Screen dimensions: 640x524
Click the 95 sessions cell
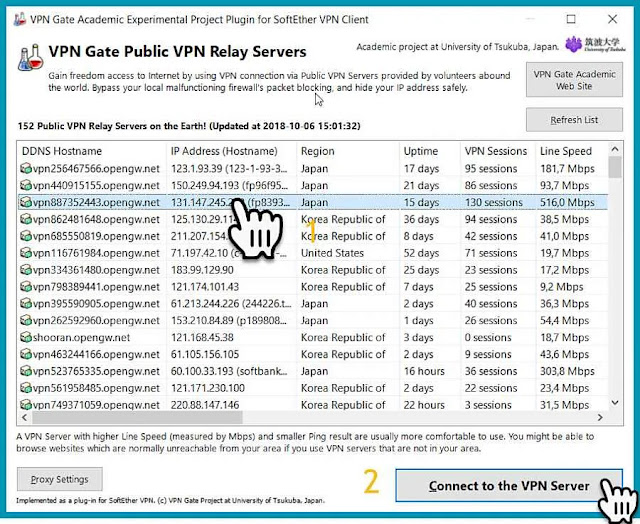(491, 169)
